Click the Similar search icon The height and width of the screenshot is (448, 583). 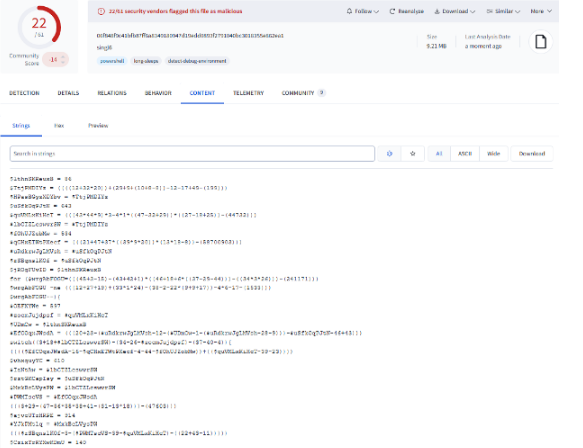click(x=489, y=11)
